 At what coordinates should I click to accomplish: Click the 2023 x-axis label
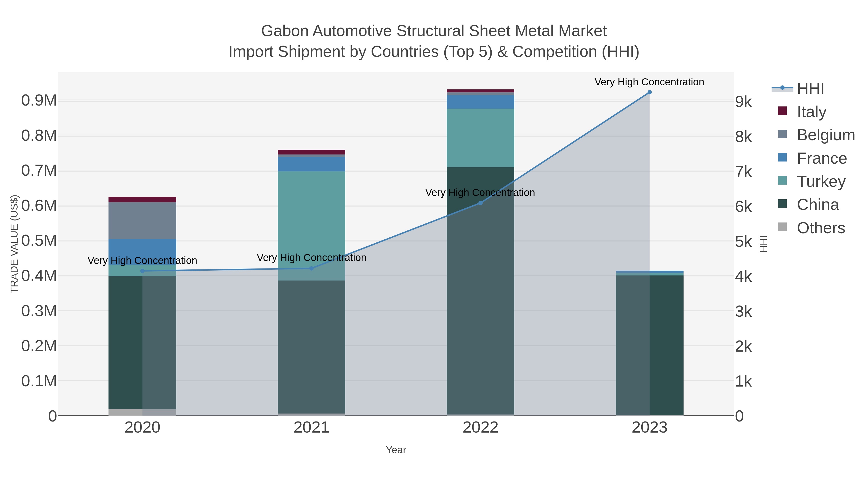click(x=650, y=428)
